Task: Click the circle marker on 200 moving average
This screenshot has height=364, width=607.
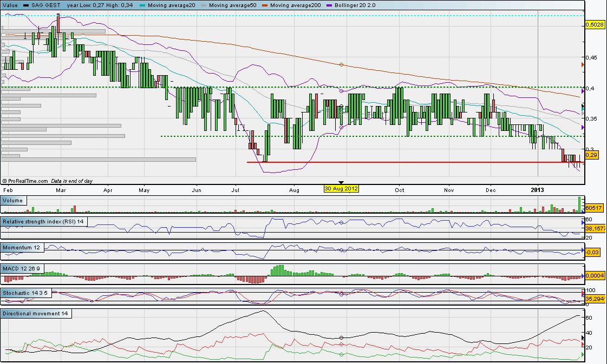Action: (x=341, y=65)
